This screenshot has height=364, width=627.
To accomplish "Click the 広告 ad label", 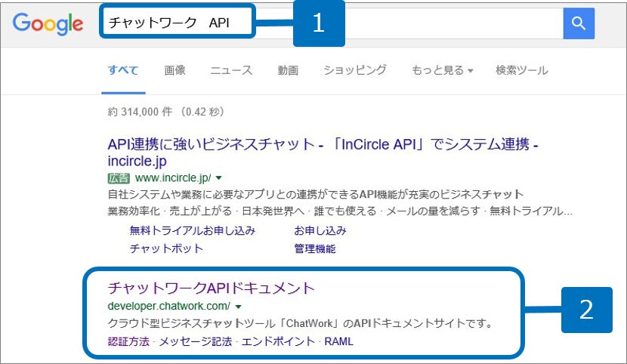I will (x=119, y=177).
